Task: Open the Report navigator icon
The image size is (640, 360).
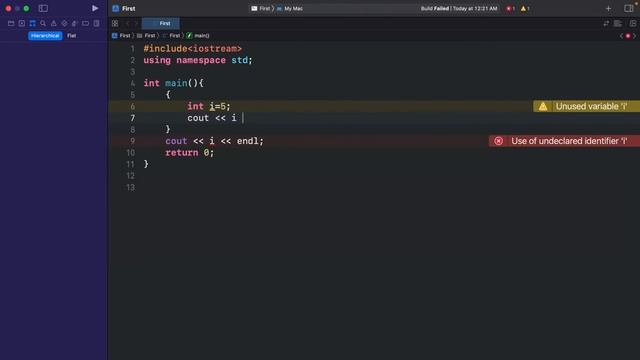Action: (96, 24)
